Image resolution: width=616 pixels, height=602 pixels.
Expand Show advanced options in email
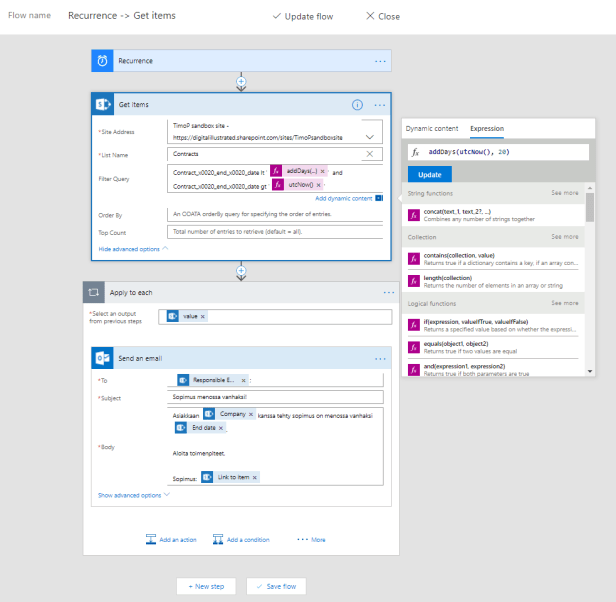pyautogui.click(x=133, y=495)
